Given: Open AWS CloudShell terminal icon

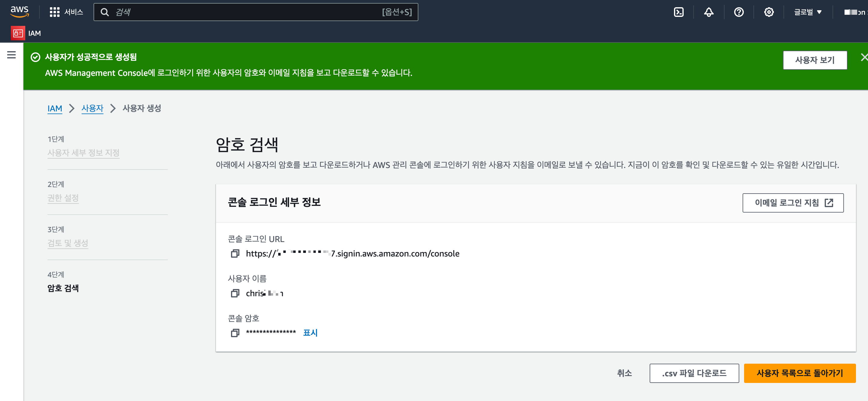Looking at the screenshot, I should coord(678,12).
